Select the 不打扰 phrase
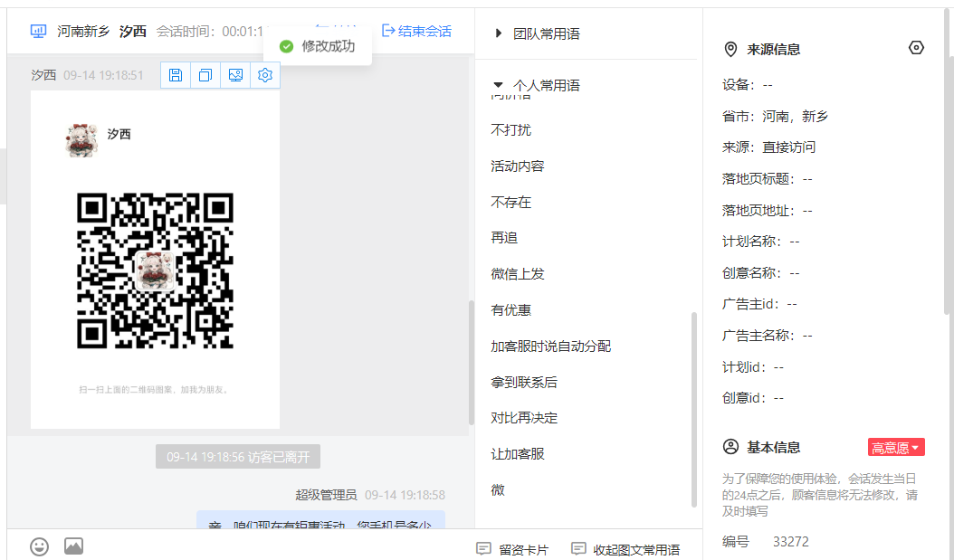Image resolution: width=954 pixels, height=560 pixels. click(x=511, y=130)
